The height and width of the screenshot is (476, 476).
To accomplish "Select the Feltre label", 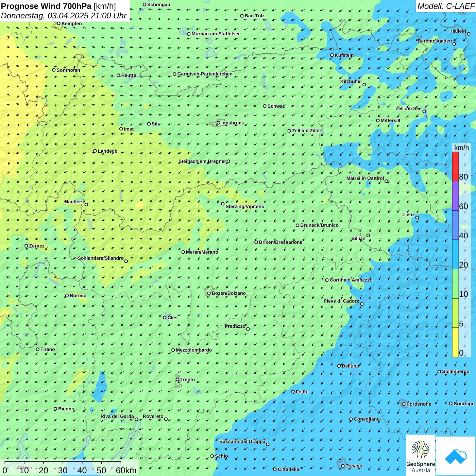I will [302, 392].
